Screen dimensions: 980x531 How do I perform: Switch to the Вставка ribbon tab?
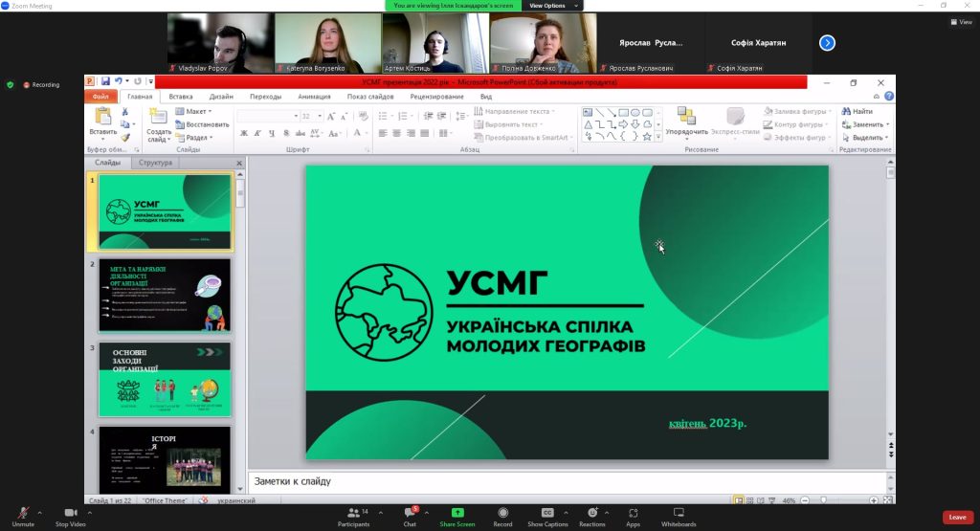(181, 97)
